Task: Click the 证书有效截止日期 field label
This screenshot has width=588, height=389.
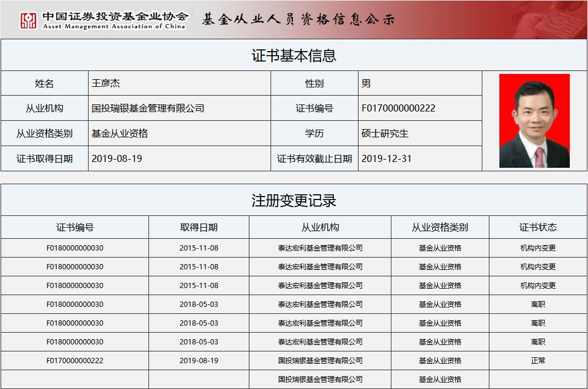Action: coord(315,158)
